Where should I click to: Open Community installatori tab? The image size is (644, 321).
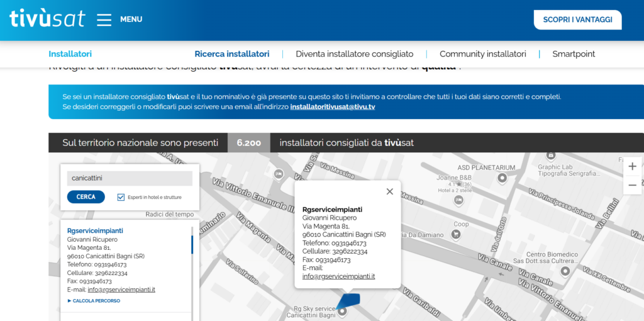[x=482, y=54]
